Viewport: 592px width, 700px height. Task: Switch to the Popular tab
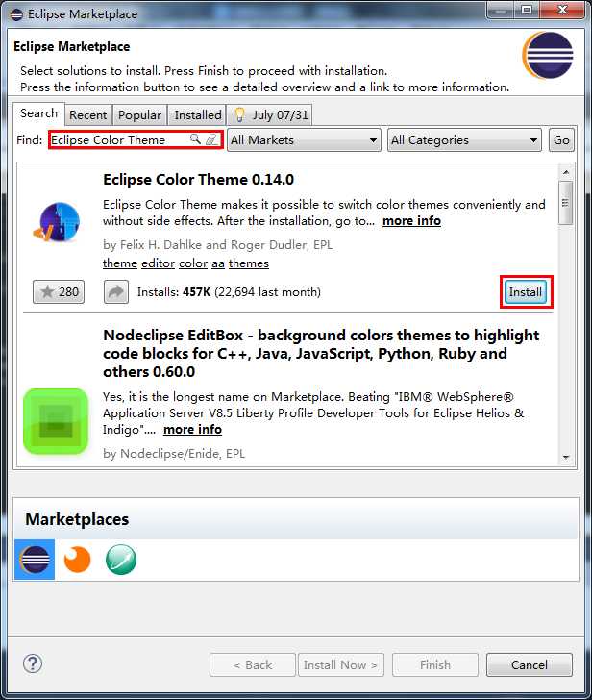tap(139, 115)
